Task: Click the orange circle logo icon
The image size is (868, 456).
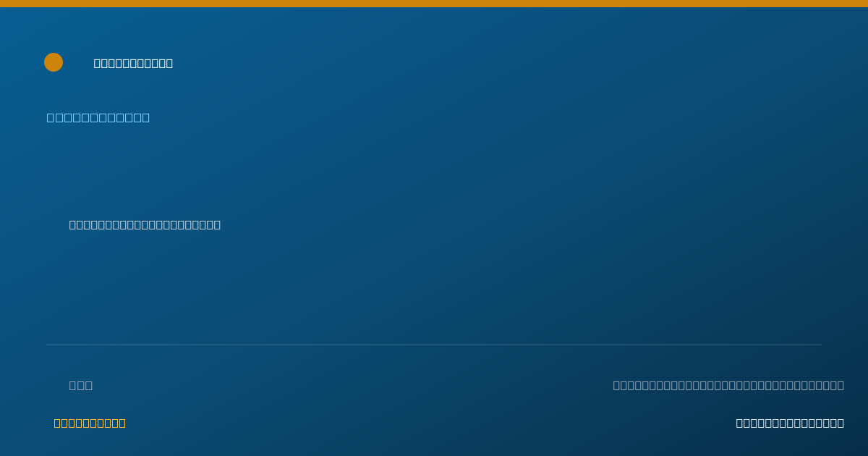Action: click(54, 62)
